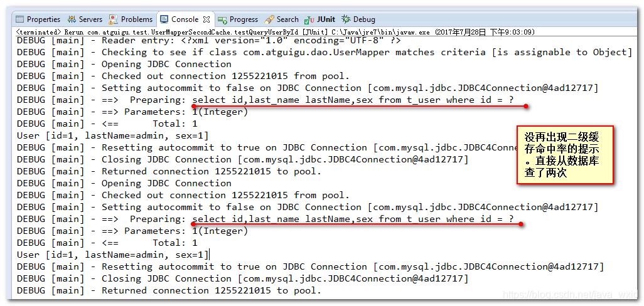This screenshot has width=644, height=306.
Task: Switch to the Search tab
Action: [282, 19]
